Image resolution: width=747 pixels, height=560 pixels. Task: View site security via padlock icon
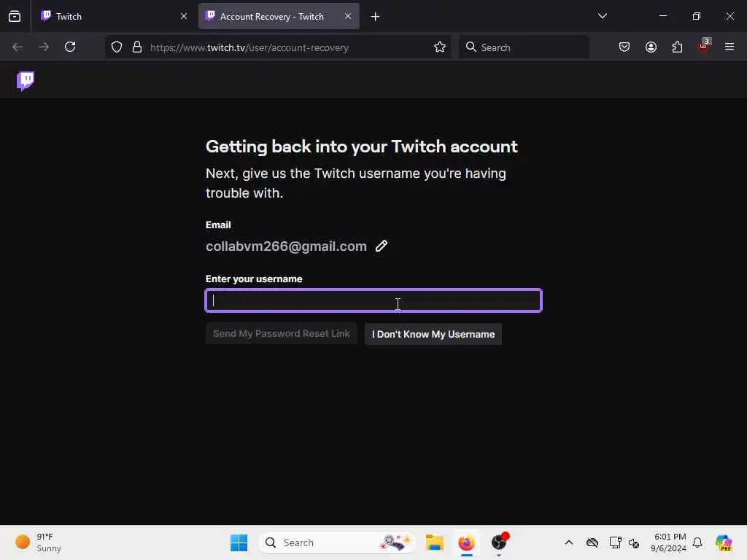(x=137, y=47)
